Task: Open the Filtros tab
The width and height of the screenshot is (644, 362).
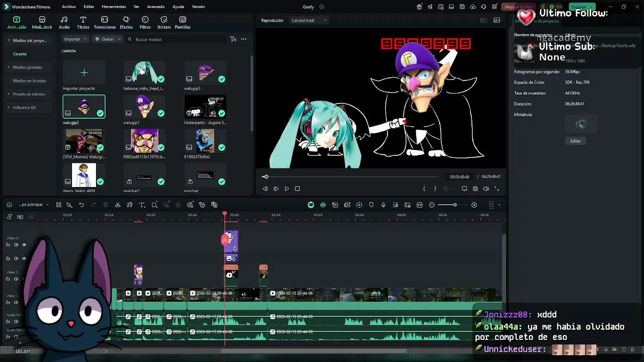Action: point(145,23)
